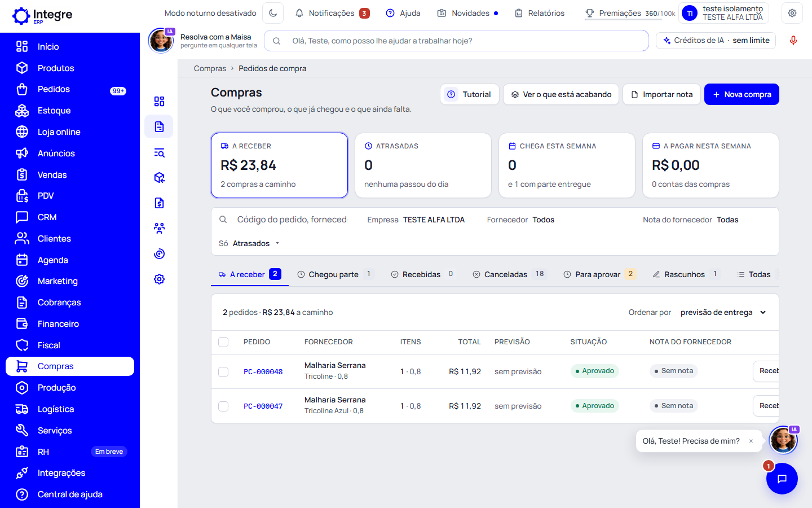Click the gear icon in secondary sidebar
Image resolution: width=812 pixels, height=508 pixels.
(159, 279)
